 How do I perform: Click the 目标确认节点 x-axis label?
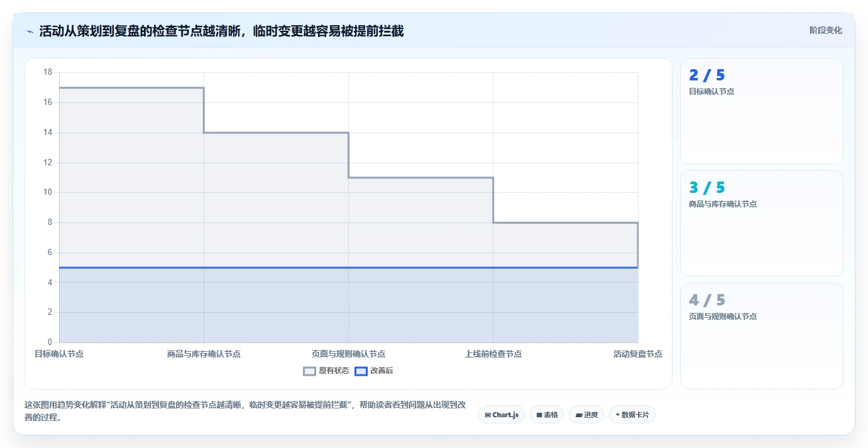pos(59,354)
